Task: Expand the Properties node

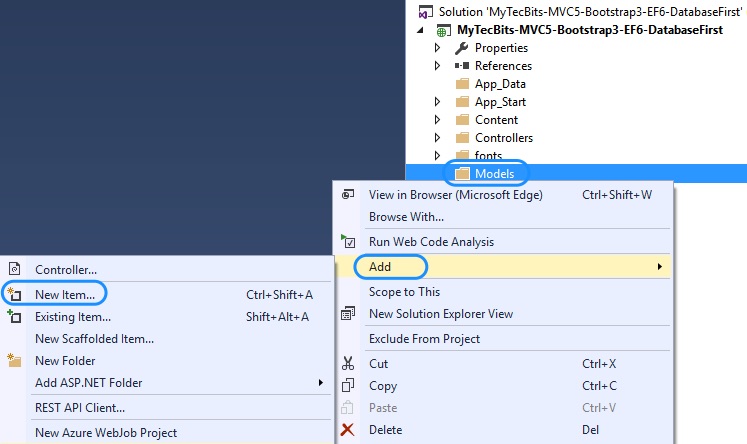Action: 437,48
